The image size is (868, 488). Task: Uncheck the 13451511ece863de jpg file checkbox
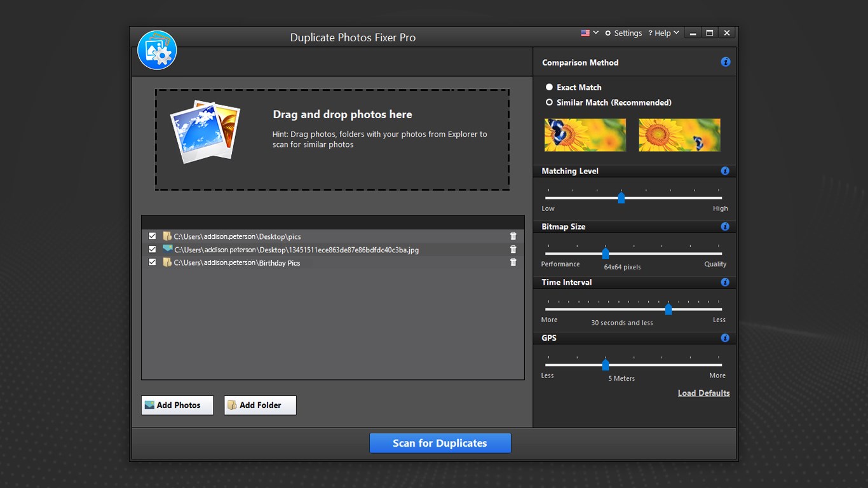pos(153,249)
